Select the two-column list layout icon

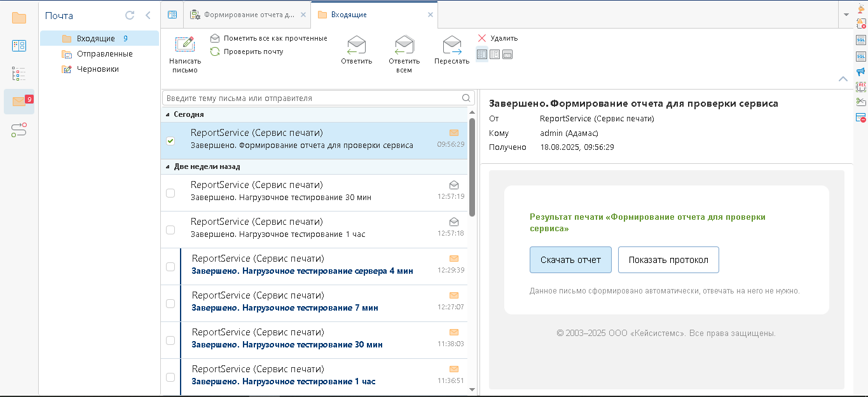[495, 55]
